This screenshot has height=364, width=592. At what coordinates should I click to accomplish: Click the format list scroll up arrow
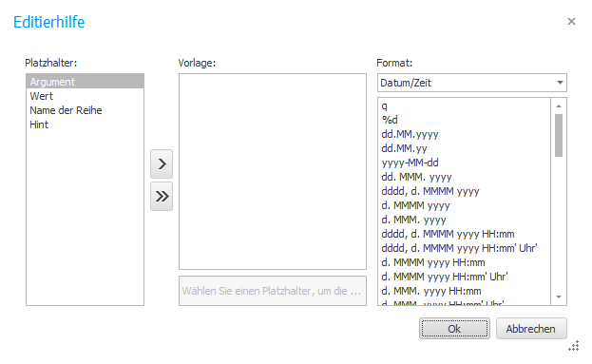559,106
